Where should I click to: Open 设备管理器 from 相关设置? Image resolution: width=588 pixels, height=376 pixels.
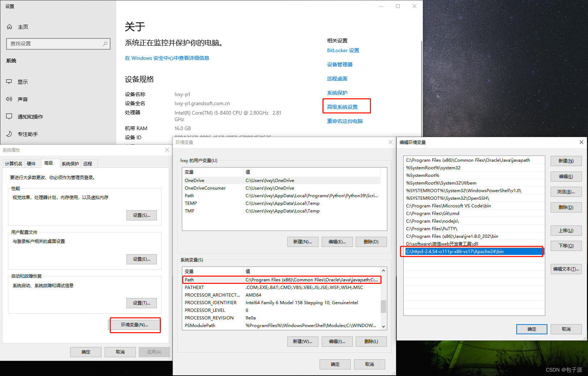point(339,64)
